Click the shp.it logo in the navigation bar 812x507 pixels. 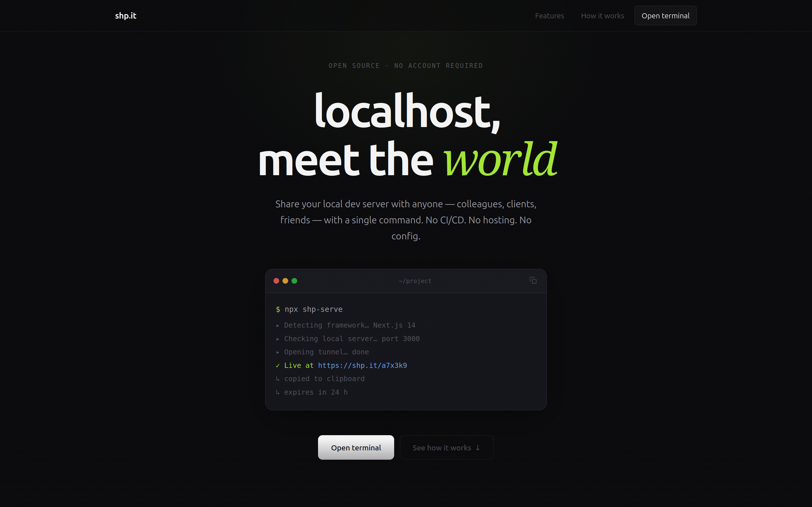click(x=125, y=15)
